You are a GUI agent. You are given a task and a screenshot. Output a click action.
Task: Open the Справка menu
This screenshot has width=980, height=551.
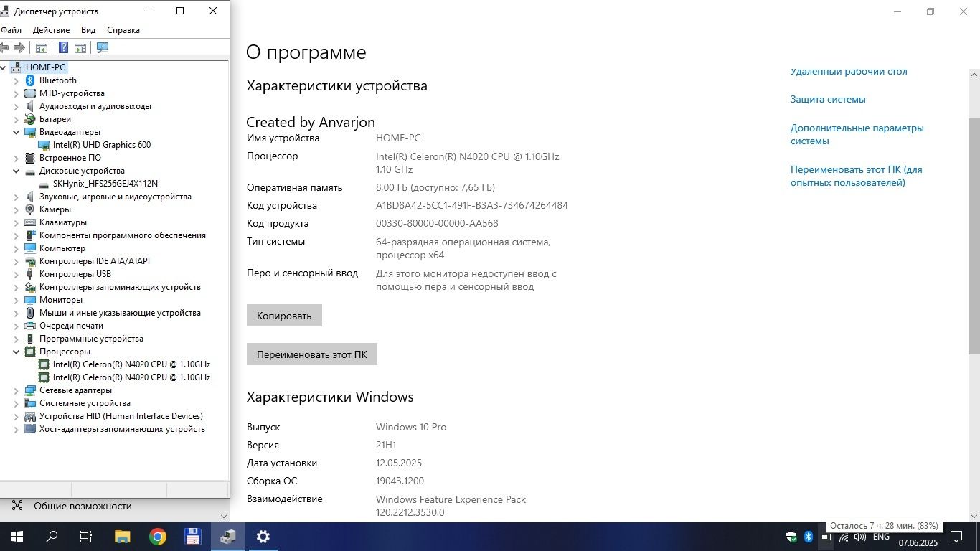pyautogui.click(x=123, y=30)
